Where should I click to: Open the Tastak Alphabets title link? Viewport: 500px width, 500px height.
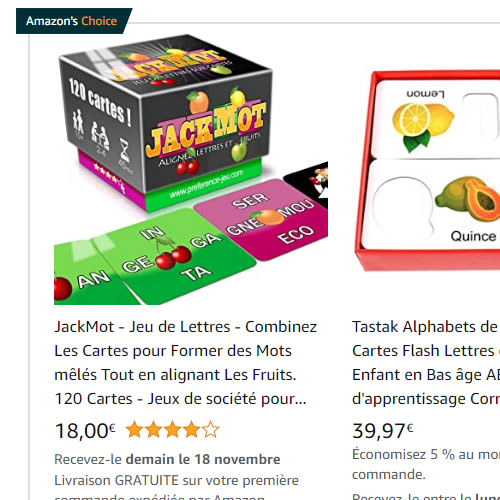click(x=426, y=363)
